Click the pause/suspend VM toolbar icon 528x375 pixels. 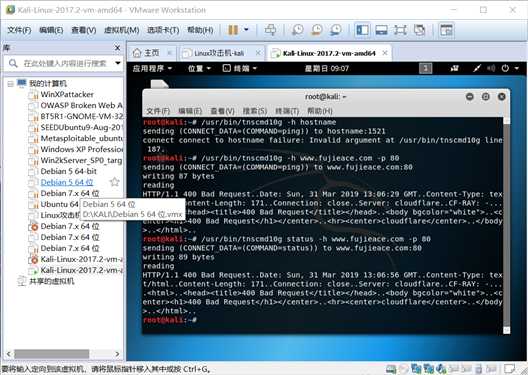pyautogui.click(x=233, y=30)
